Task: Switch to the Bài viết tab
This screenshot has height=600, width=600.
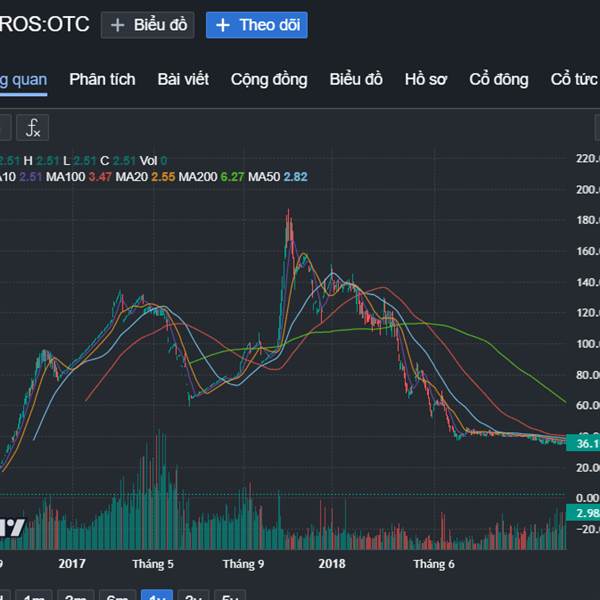Action: coord(183,80)
